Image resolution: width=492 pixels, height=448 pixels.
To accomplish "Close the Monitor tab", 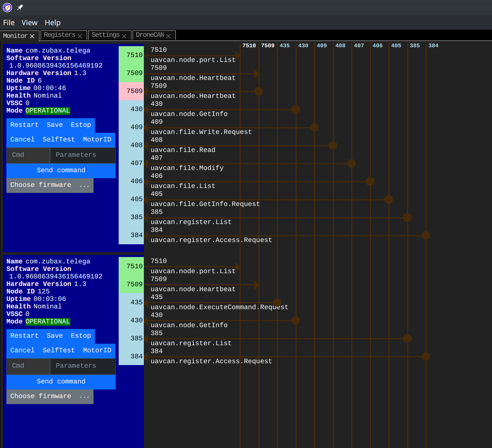I will 32,36.
